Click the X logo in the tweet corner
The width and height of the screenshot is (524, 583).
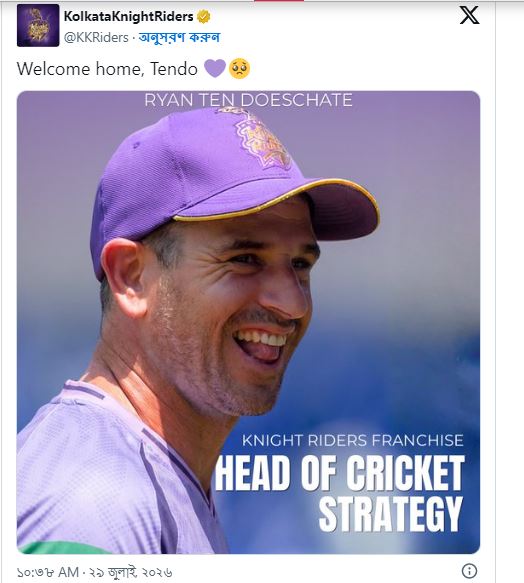click(x=469, y=15)
